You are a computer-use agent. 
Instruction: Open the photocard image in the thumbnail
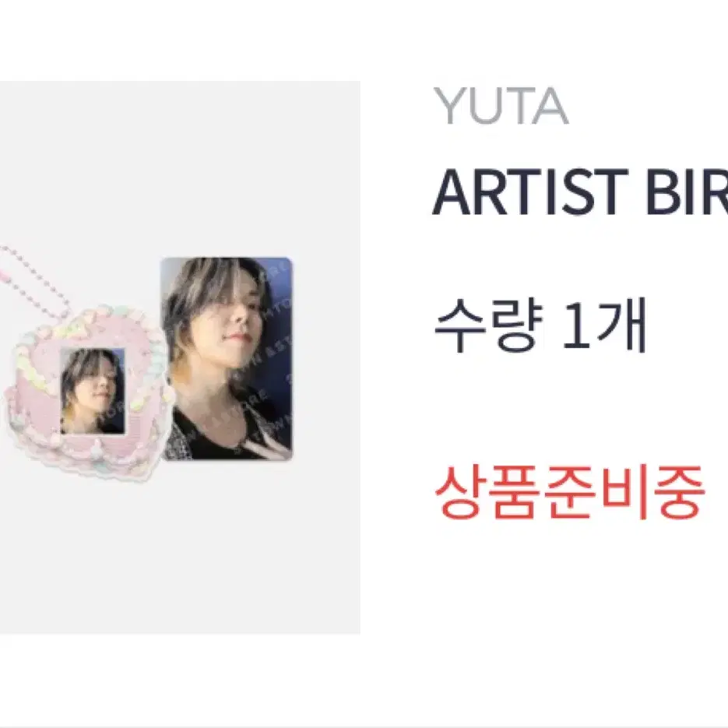point(227,358)
